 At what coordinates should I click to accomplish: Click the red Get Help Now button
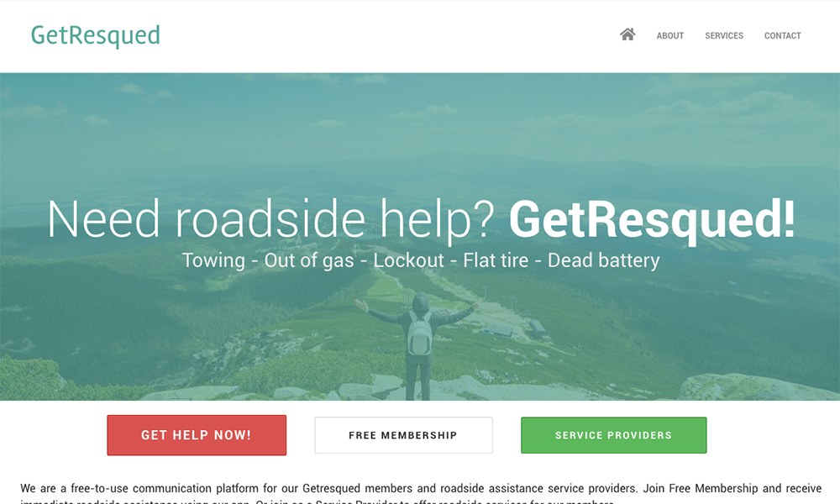tap(197, 435)
